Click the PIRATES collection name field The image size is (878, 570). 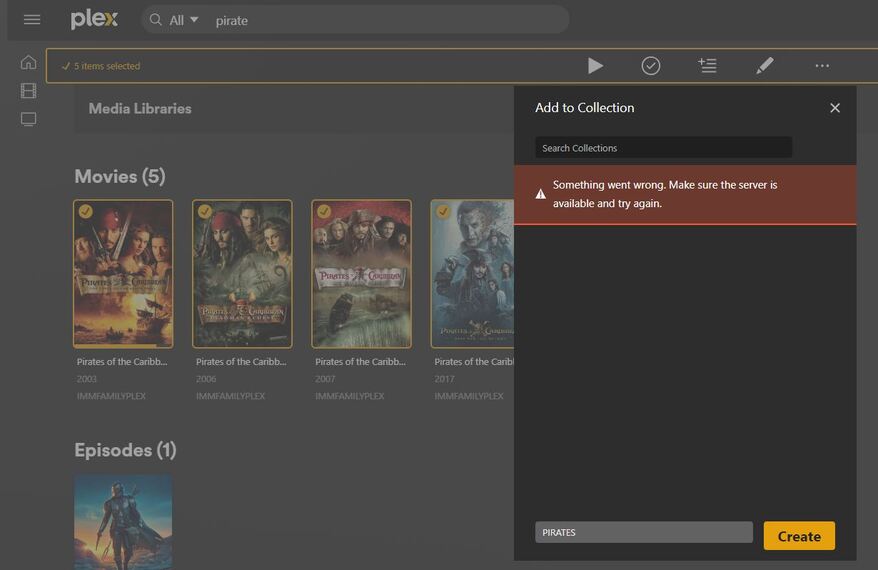[x=644, y=532]
